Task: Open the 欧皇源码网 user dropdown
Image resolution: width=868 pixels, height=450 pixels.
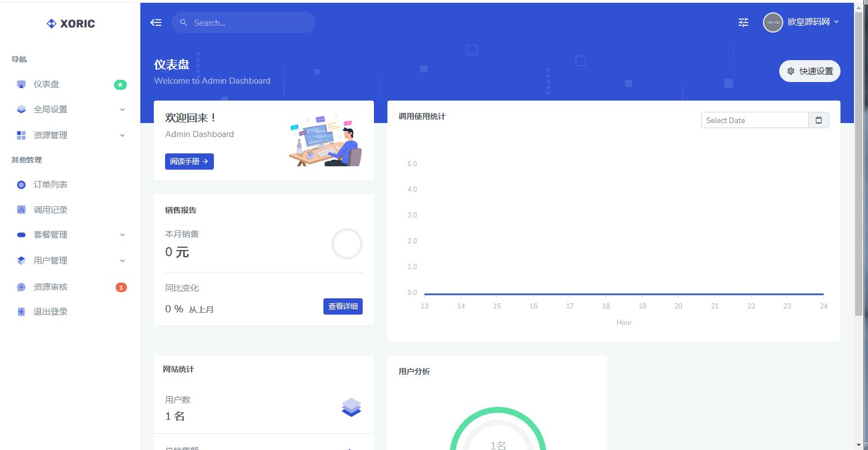Action: (x=801, y=22)
